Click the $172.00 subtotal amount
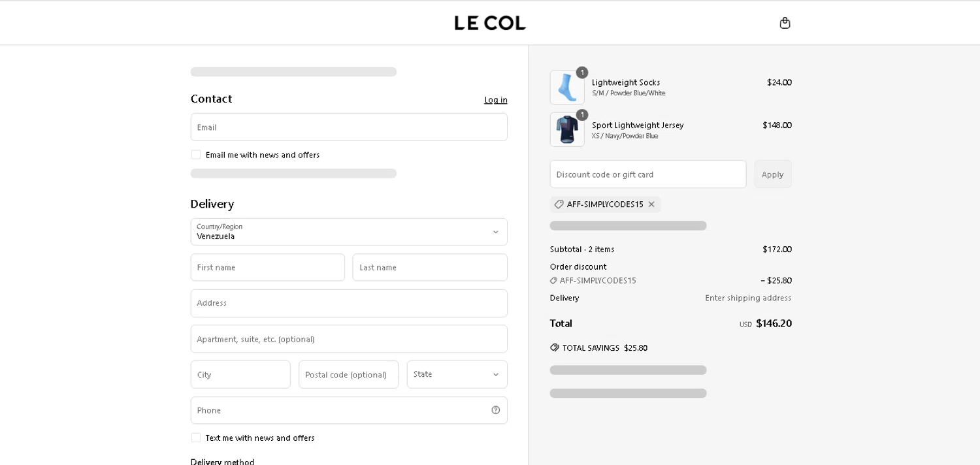The width and height of the screenshot is (980, 465). pyautogui.click(x=777, y=249)
